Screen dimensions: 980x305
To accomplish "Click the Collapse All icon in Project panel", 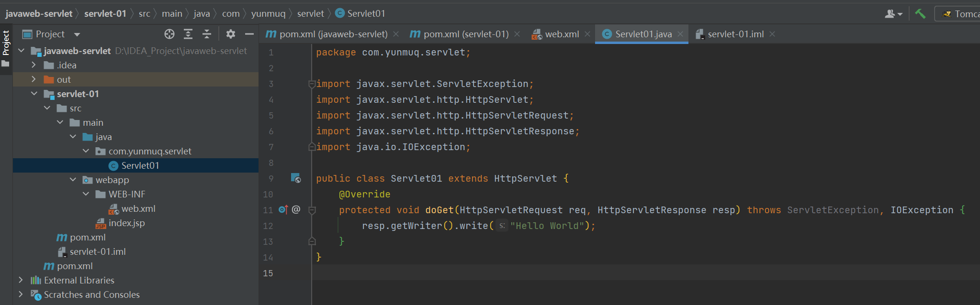I will 207,34.
